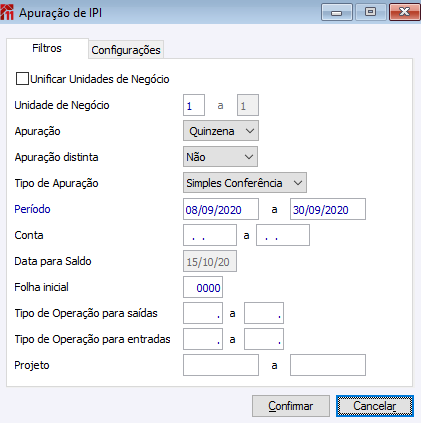Focus the first Conta input field
Image resolution: width=421 pixels, height=423 pixels.
[210, 235]
